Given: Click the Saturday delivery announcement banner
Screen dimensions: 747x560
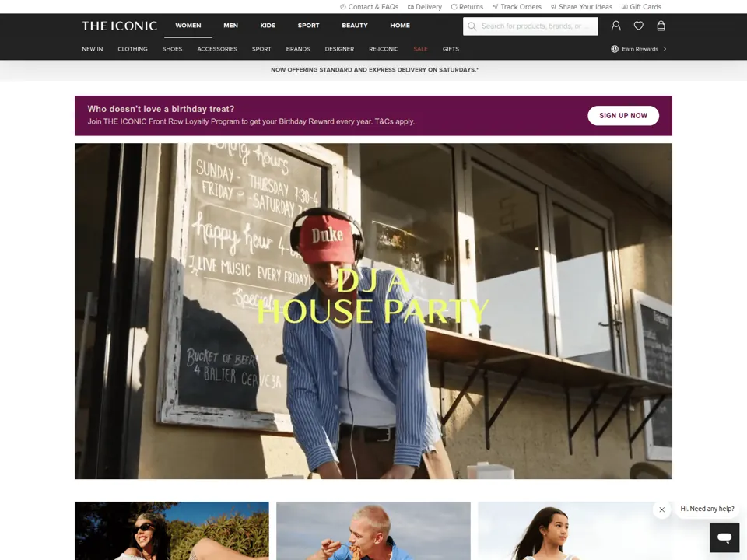Looking at the screenshot, I should pos(374,69).
